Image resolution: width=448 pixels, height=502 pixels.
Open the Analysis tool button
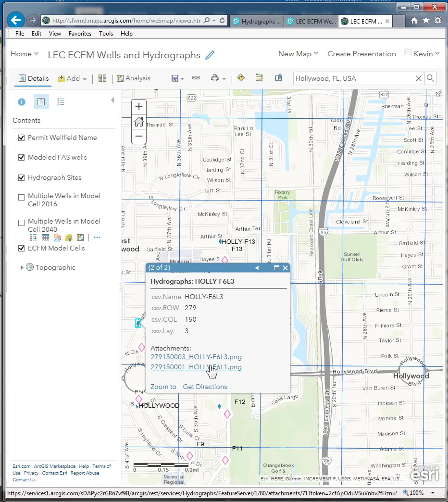pos(133,78)
